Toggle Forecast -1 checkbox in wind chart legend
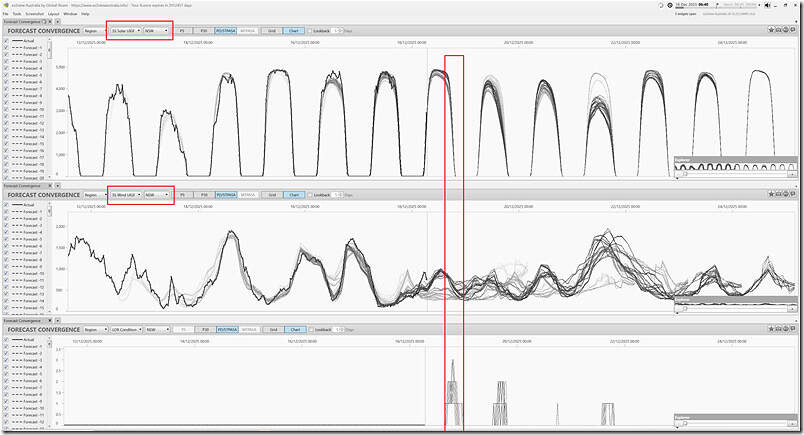 (6, 213)
